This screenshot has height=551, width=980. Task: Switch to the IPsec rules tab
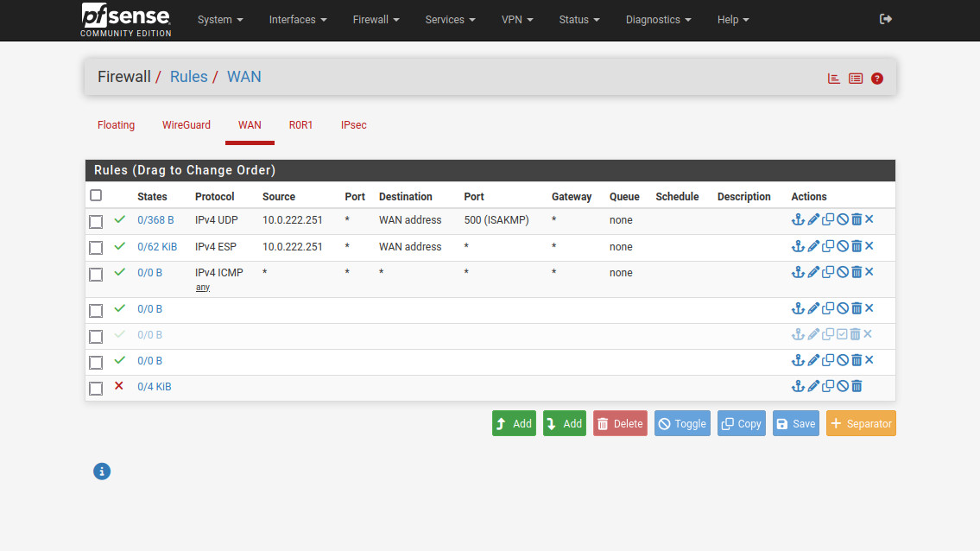353,125
